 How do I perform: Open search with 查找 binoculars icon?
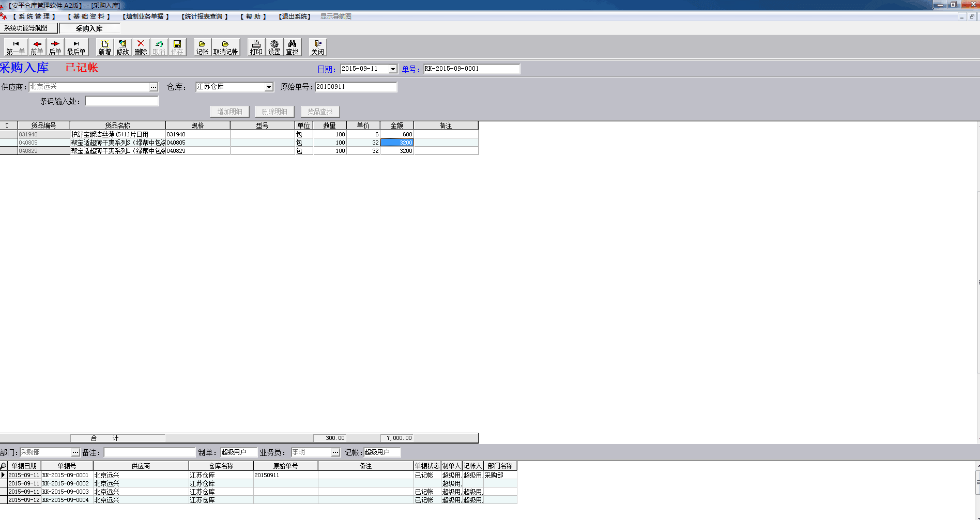(x=292, y=47)
